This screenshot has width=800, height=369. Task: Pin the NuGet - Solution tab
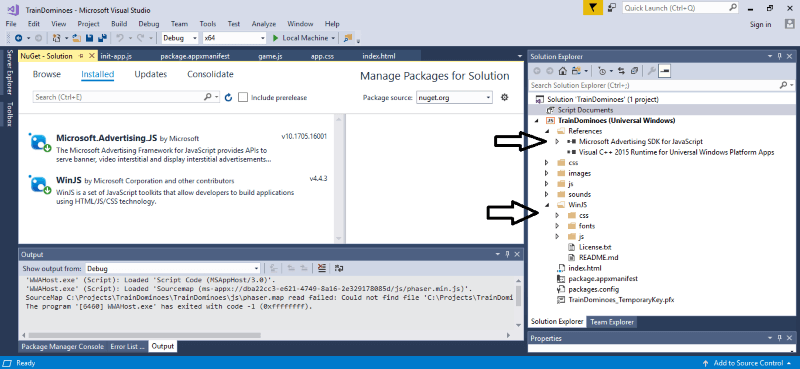[x=81, y=56]
